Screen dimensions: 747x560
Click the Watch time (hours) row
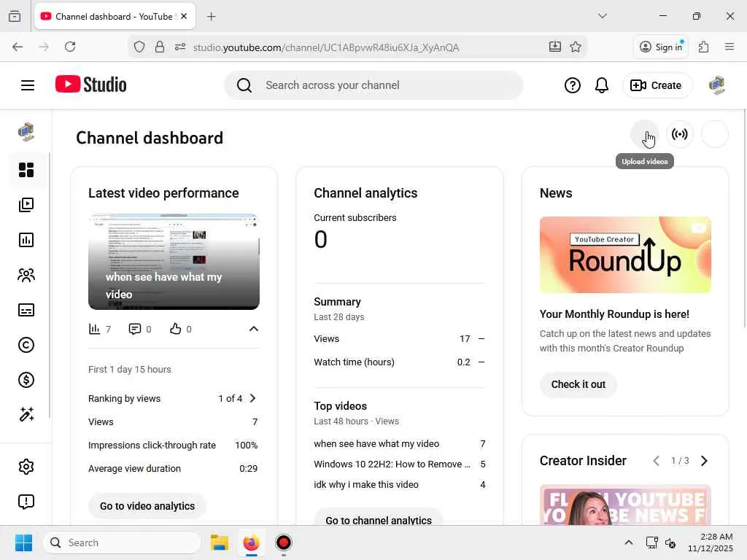pyautogui.click(x=399, y=362)
